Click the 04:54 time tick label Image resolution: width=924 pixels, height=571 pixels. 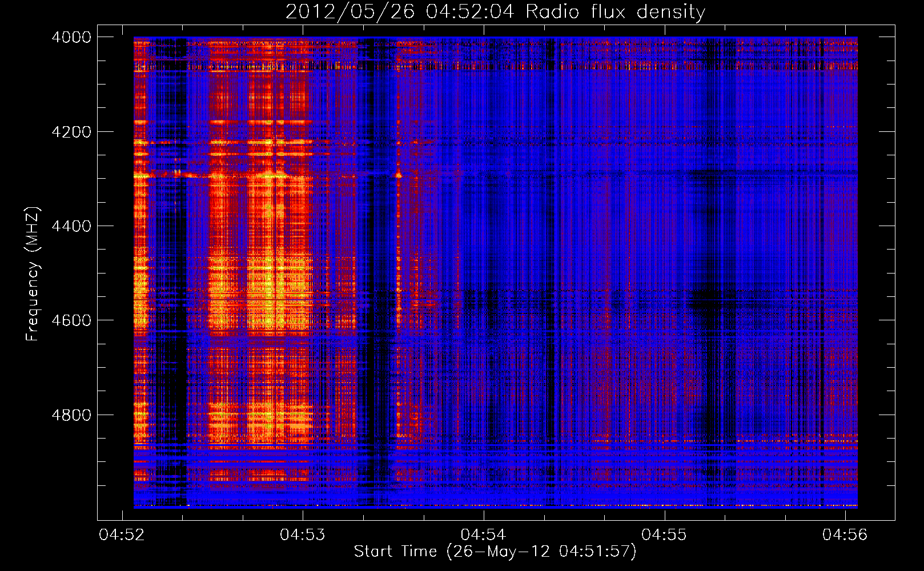tap(484, 535)
